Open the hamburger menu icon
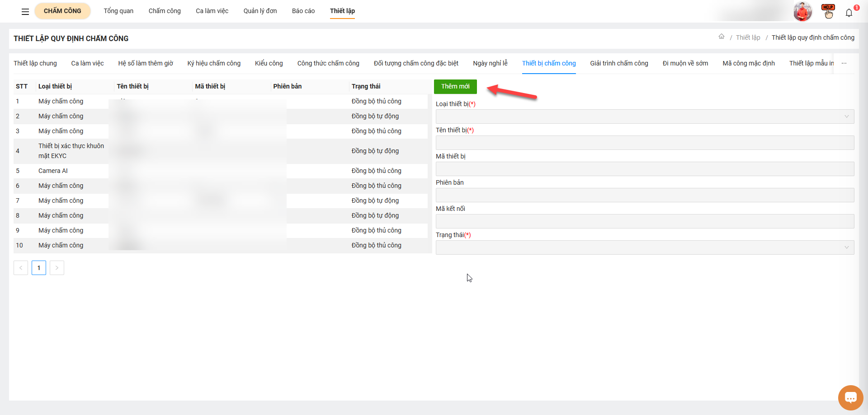868x415 pixels. pos(25,12)
